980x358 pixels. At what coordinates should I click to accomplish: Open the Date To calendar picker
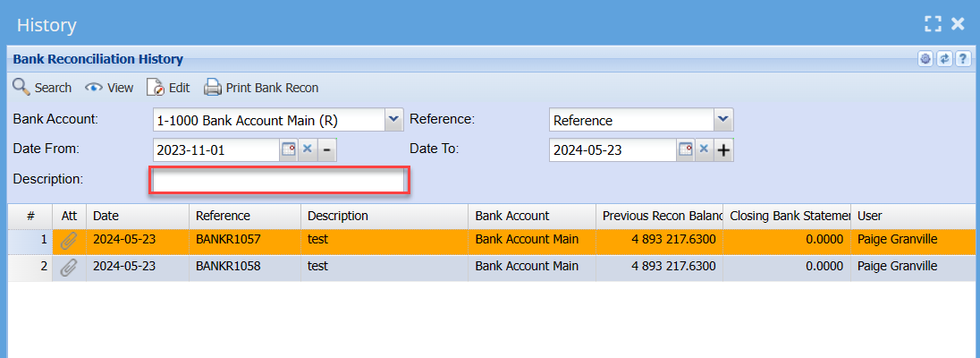[x=685, y=149]
